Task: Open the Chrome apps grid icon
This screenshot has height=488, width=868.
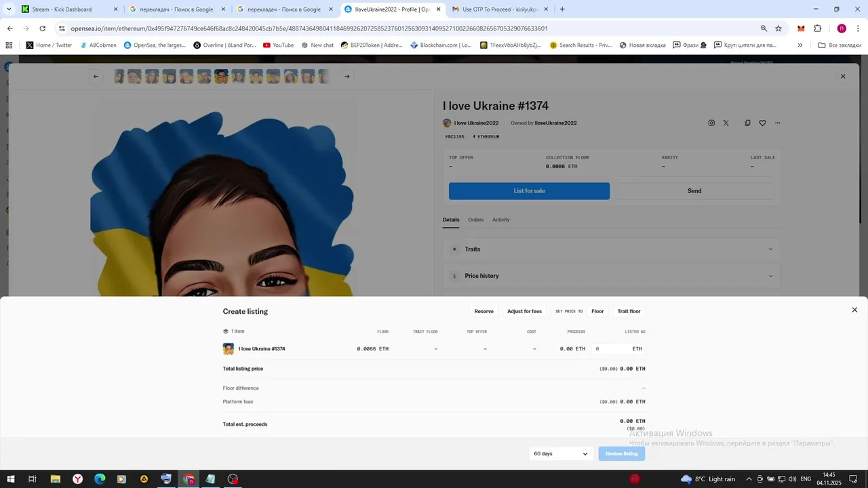Action: point(9,45)
